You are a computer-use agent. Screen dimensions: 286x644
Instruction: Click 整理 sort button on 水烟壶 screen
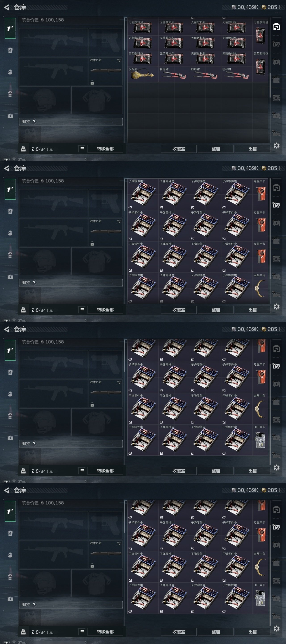(216, 149)
